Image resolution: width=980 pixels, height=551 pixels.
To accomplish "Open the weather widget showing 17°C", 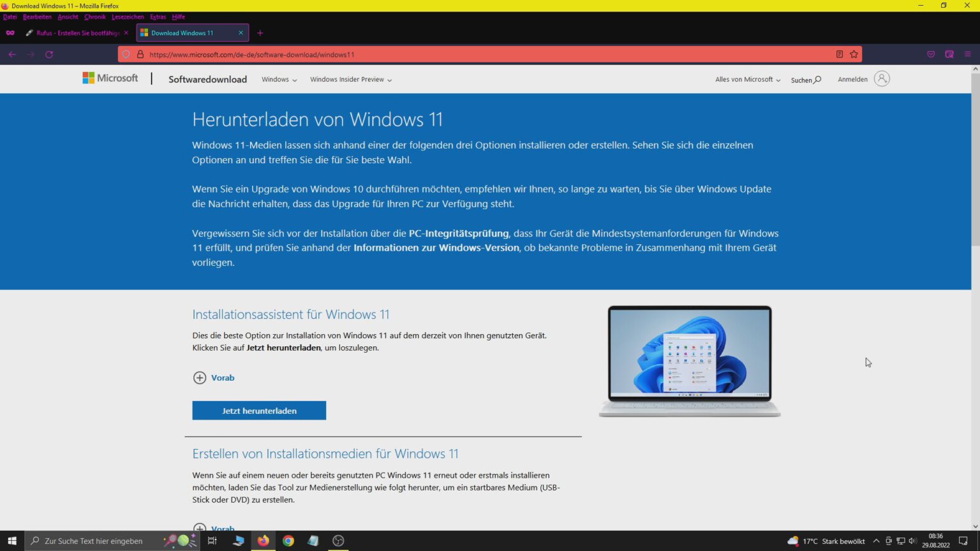I will click(x=826, y=541).
